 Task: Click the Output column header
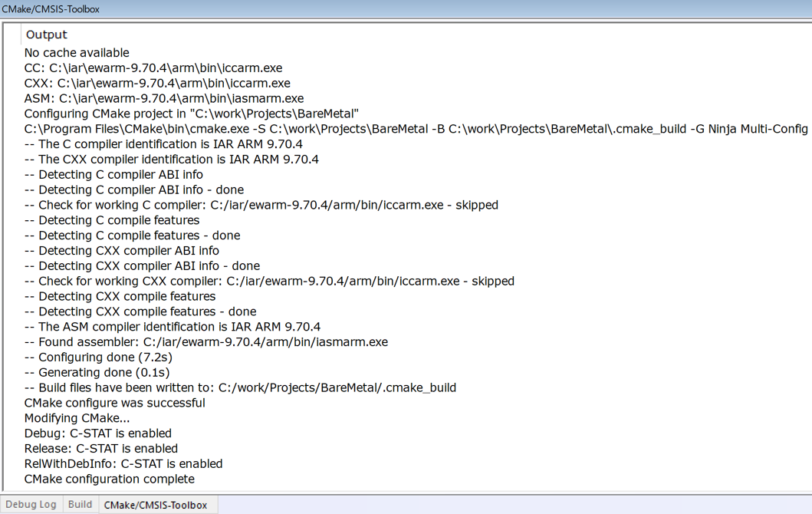point(47,35)
